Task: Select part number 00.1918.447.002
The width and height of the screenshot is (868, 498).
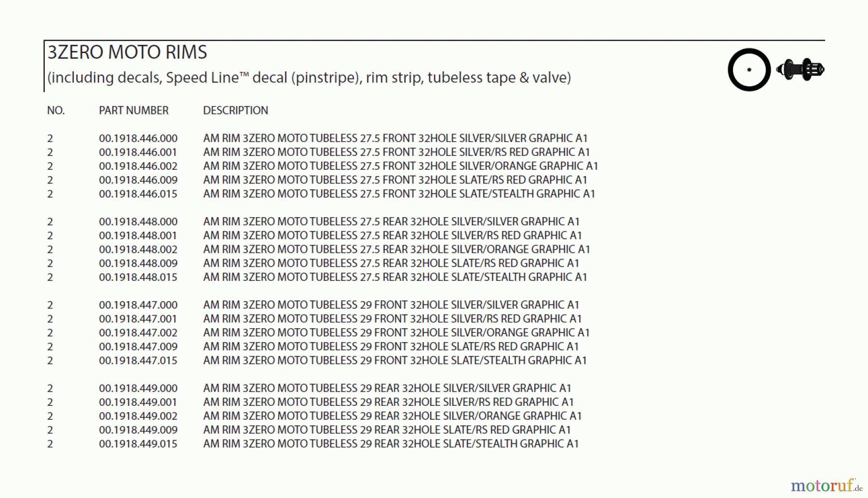Action: point(138,333)
